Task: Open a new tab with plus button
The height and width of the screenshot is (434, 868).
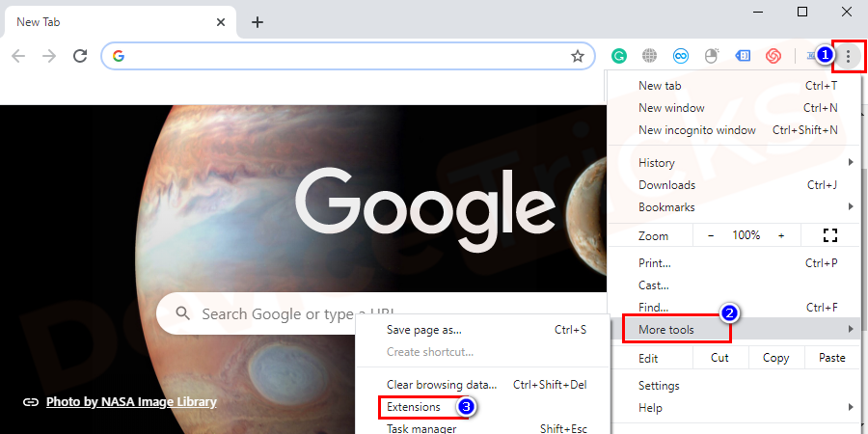Action: click(x=258, y=22)
